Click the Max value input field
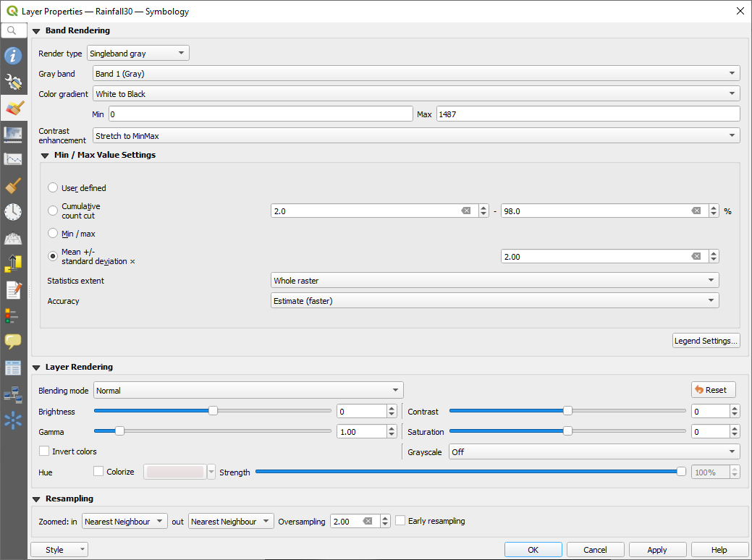Screen dimensions: 752x560 588,114
